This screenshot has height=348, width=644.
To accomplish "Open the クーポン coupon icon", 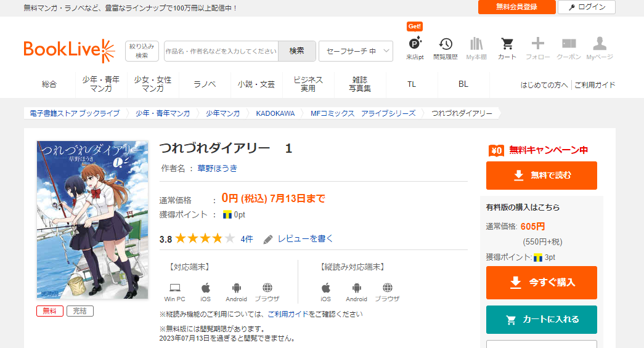I will [x=569, y=45].
